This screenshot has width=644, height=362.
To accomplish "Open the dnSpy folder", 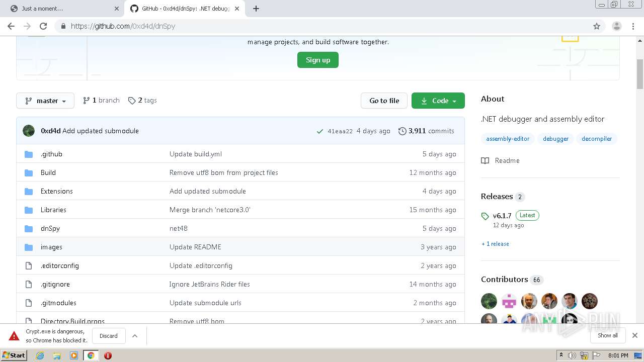I will point(50,228).
